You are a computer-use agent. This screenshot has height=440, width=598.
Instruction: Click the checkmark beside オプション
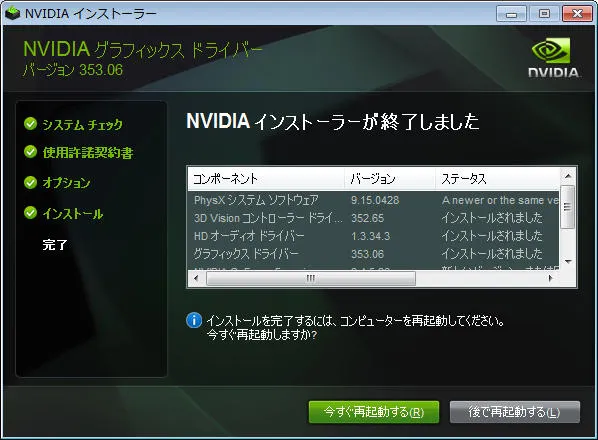pyautogui.click(x=30, y=182)
